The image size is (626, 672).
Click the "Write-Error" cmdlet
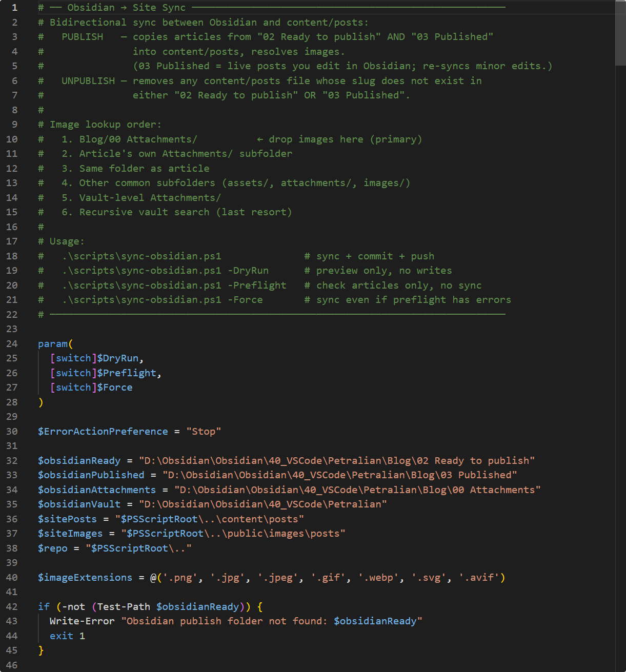tap(82, 621)
